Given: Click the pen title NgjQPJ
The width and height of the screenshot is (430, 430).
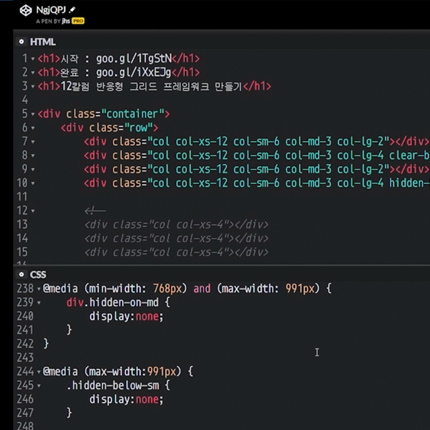Looking at the screenshot, I should pos(51,10).
